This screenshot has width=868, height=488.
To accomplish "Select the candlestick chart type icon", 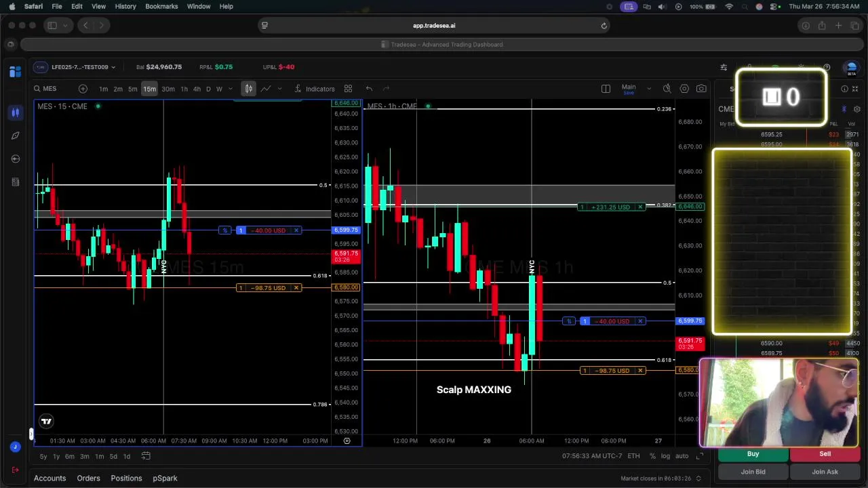I will point(249,89).
